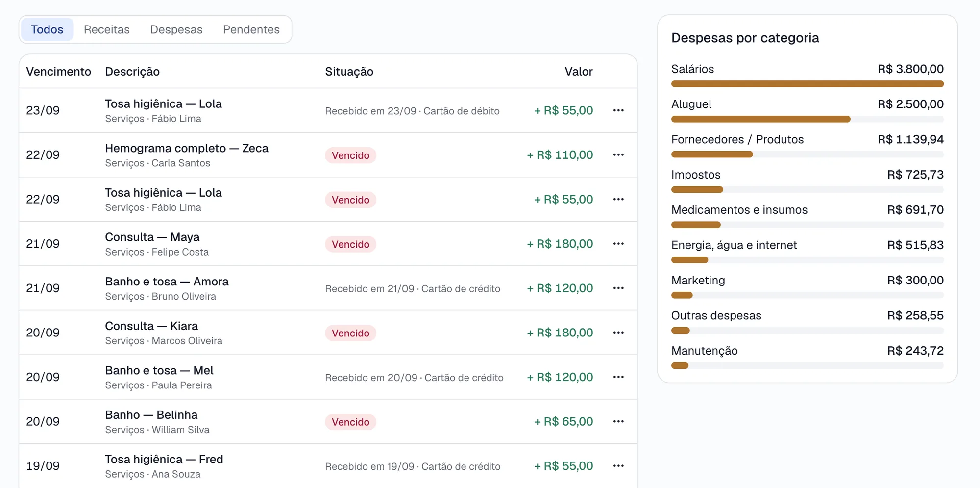Click the Valor column header
Screen dimensions: 980x488
[x=579, y=72]
